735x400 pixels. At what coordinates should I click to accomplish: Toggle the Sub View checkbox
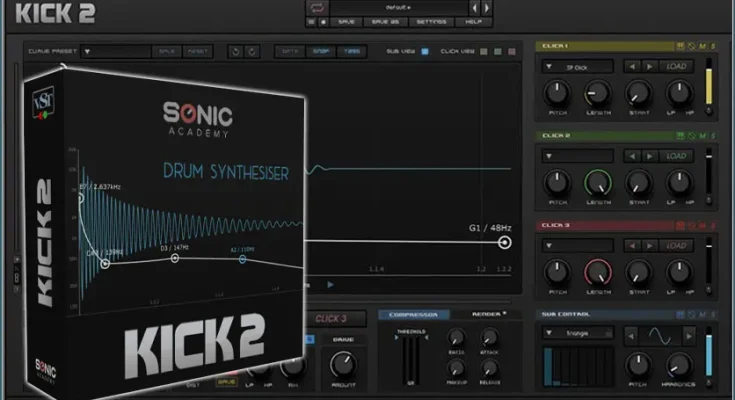425,51
